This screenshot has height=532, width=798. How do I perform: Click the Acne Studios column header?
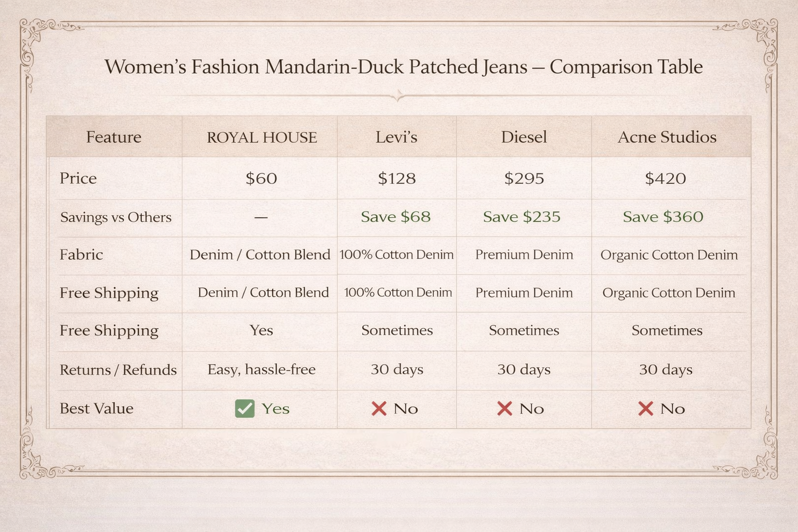coord(667,137)
